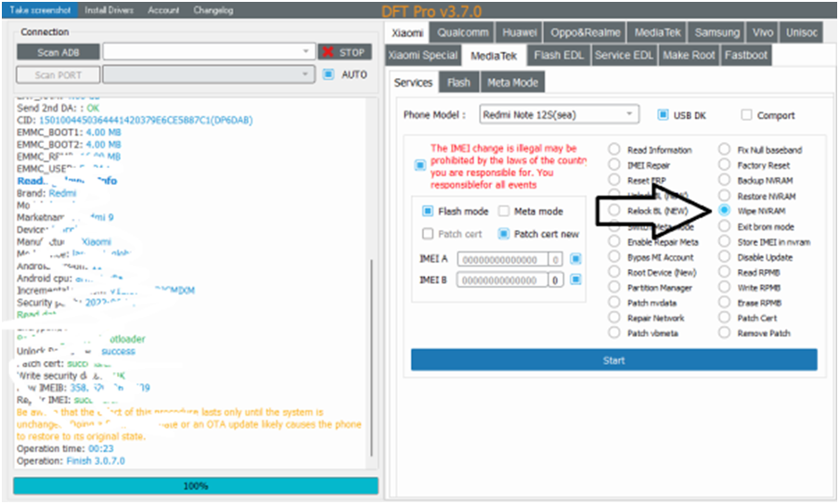Image resolution: width=839 pixels, height=504 pixels.
Task: Open the Account menu
Action: point(163,10)
